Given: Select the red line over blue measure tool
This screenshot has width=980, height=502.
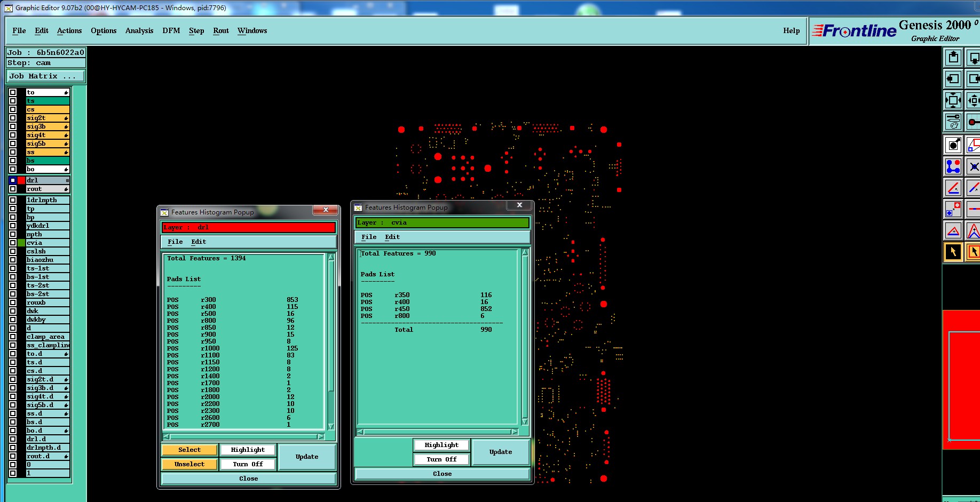Looking at the screenshot, I should (953, 188).
